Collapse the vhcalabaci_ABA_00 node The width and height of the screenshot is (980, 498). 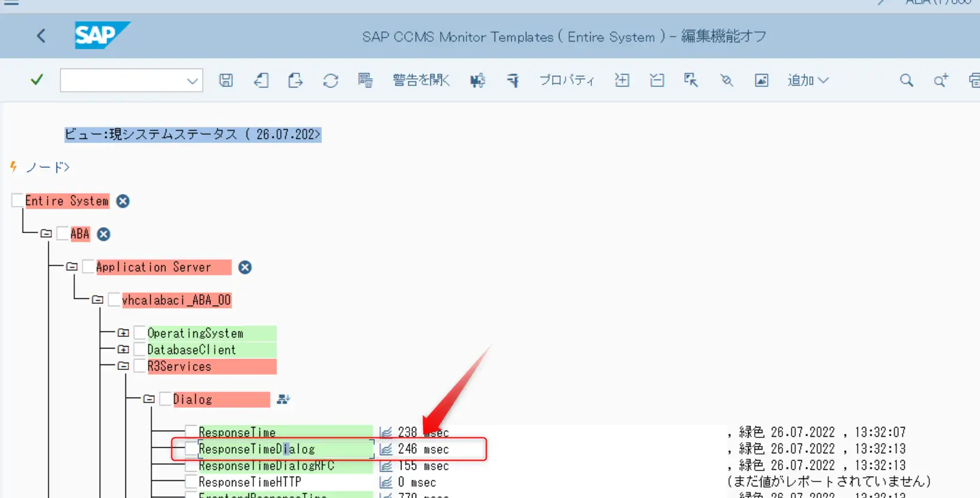[97, 300]
